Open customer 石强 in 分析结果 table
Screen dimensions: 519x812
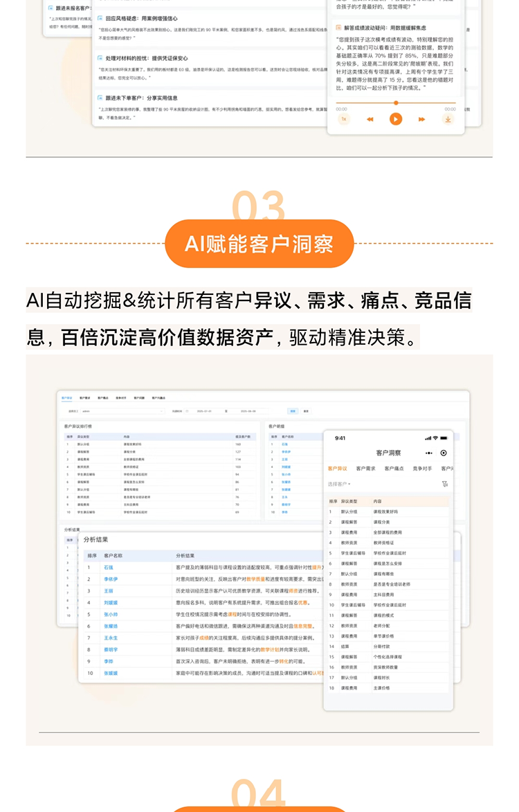[x=108, y=568]
